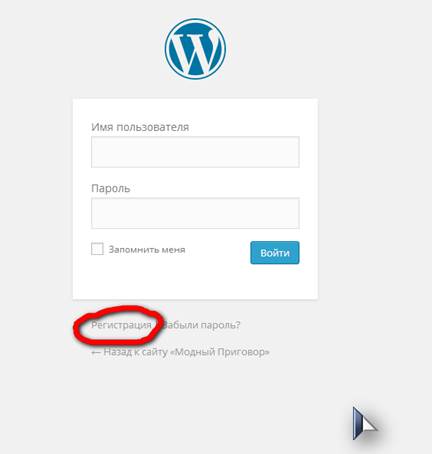Screen dimensions: 432x454
Task: Click the Запомнить меня label text
Action: 147,250
